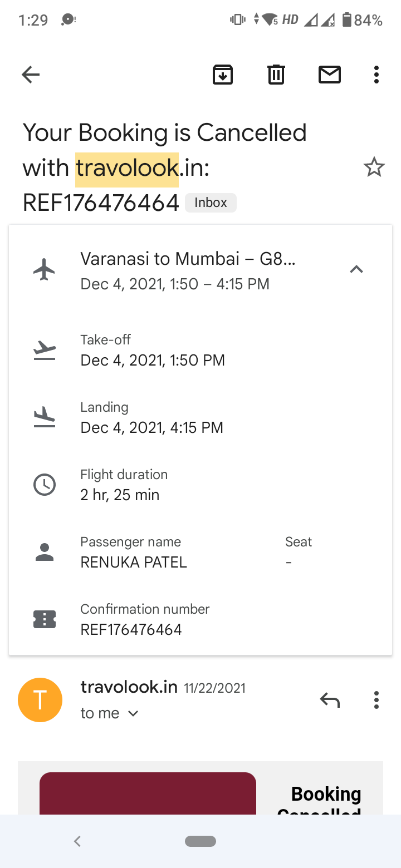Reply to the travolook.in message
Screen dimensions: 401x868
coord(330,699)
